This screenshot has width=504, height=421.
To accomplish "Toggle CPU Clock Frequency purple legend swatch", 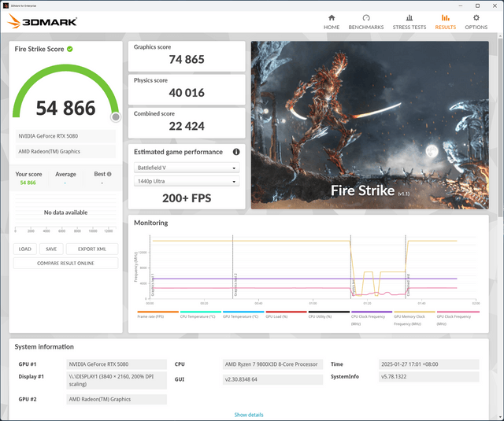I will (372, 312).
